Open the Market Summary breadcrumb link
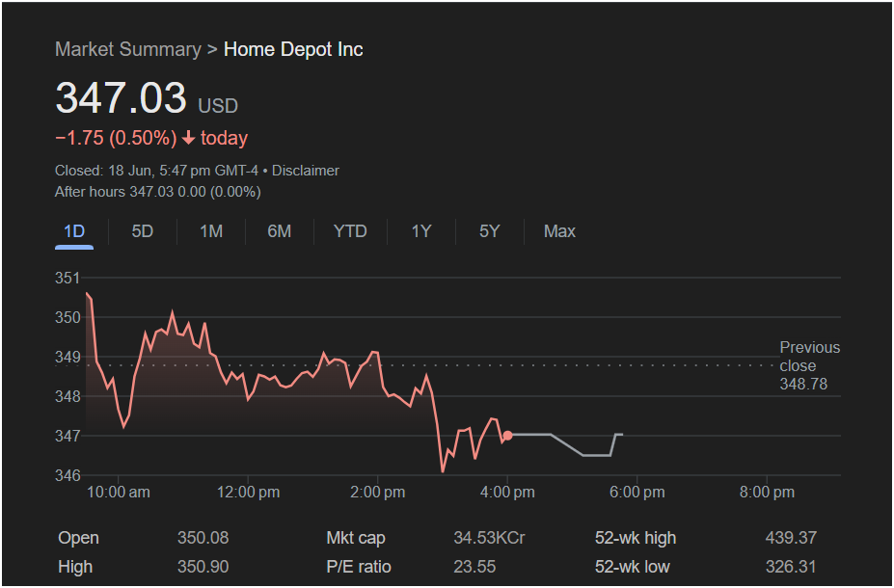 [128, 49]
